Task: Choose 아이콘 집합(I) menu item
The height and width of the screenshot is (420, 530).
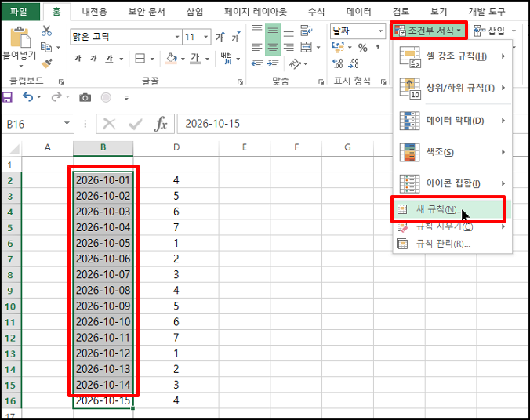Action: point(452,183)
